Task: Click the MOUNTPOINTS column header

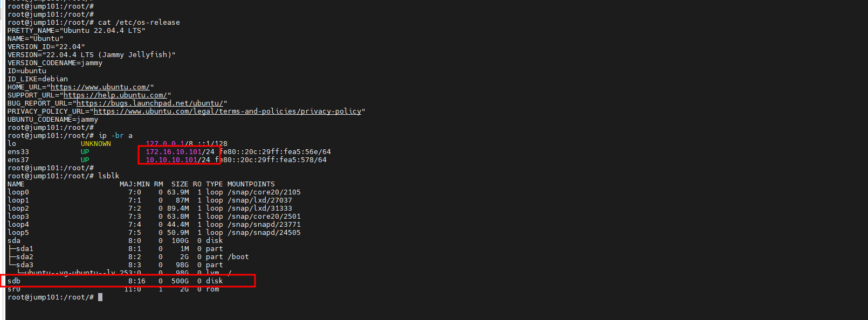Action: (251, 184)
